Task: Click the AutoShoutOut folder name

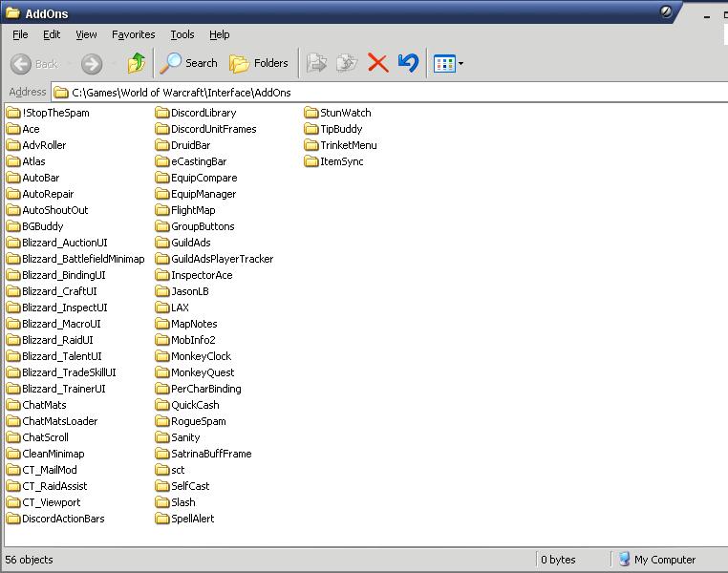Action: (x=55, y=210)
